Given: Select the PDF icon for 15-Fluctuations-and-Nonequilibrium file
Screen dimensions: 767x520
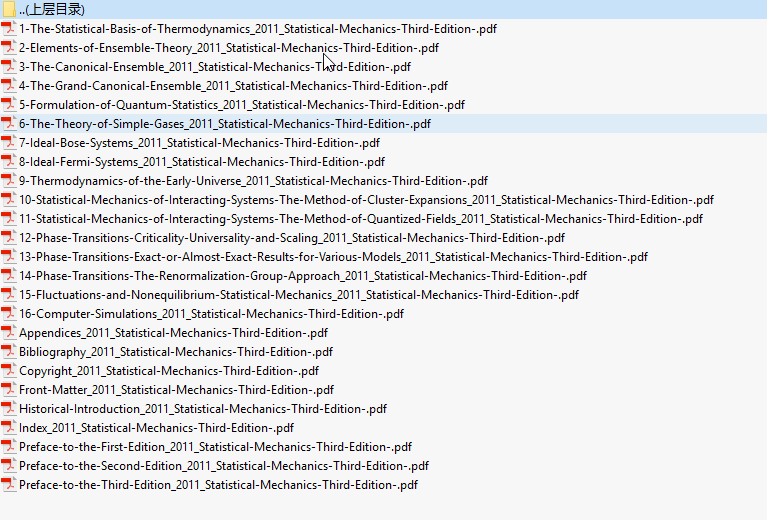Looking at the screenshot, I should pos(8,295).
